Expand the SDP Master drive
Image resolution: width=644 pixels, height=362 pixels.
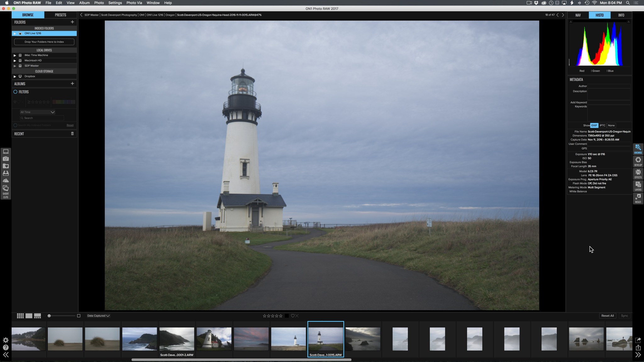(x=15, y=66)
